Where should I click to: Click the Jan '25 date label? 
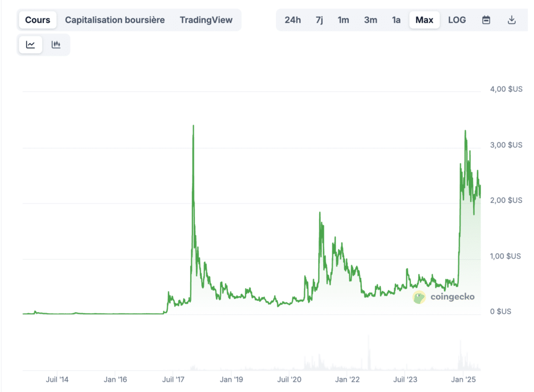463,379
